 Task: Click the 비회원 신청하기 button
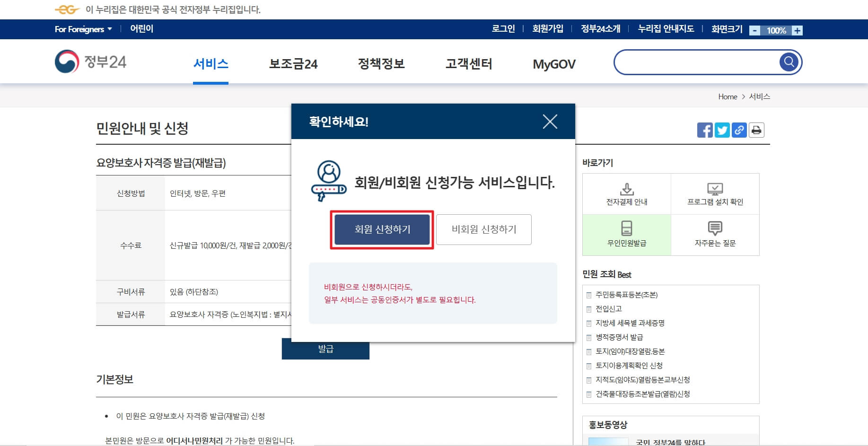pos(484,229)
